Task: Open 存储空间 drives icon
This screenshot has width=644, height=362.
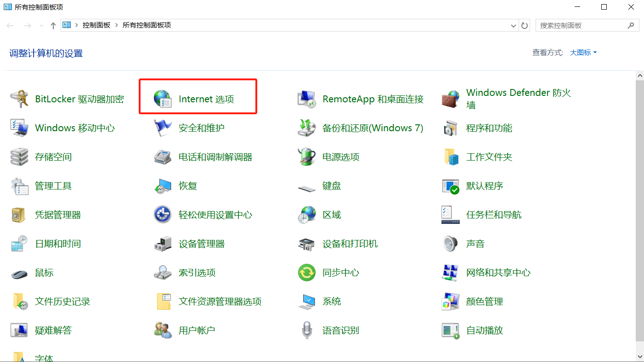Action: 19,157
